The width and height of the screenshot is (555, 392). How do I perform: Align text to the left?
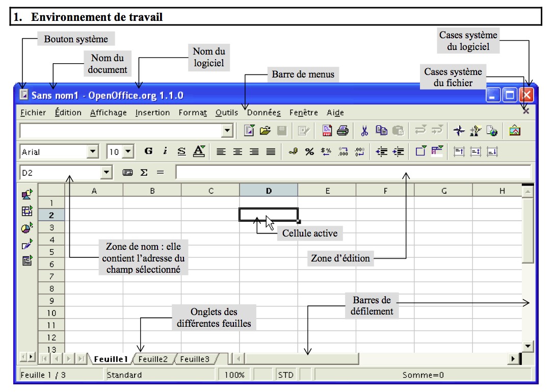[x=221, y=152]
